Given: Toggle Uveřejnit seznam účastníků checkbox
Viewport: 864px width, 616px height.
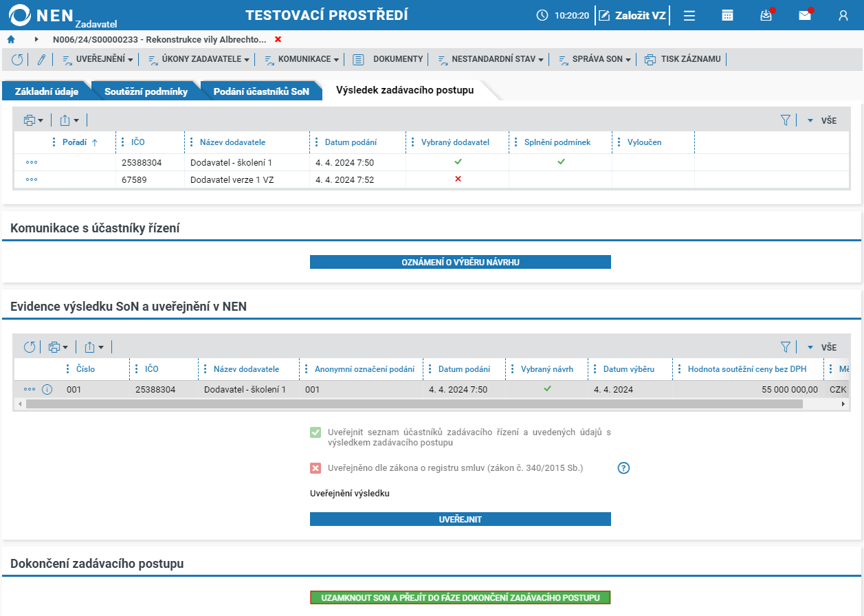Looking at the screenshot, I should click(315, 432).
